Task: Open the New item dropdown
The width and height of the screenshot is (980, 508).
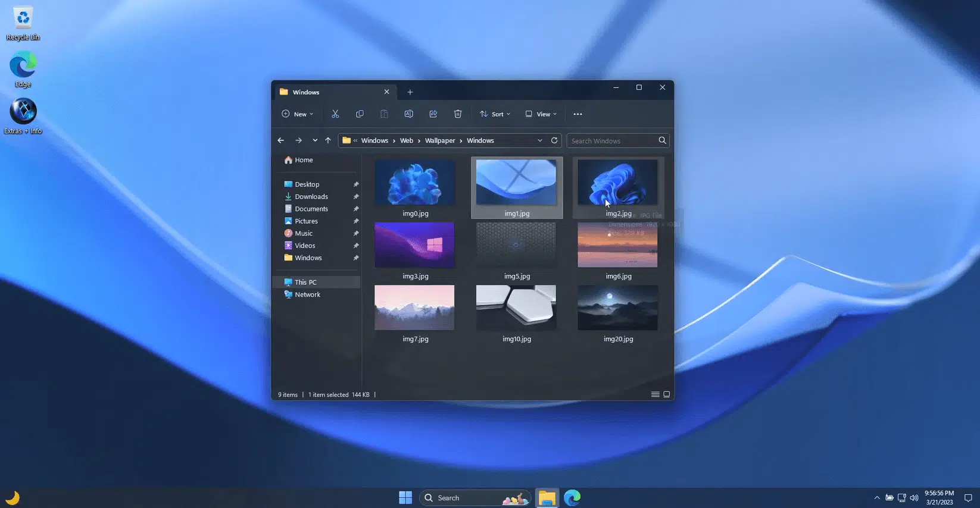Action: [297, 114]
